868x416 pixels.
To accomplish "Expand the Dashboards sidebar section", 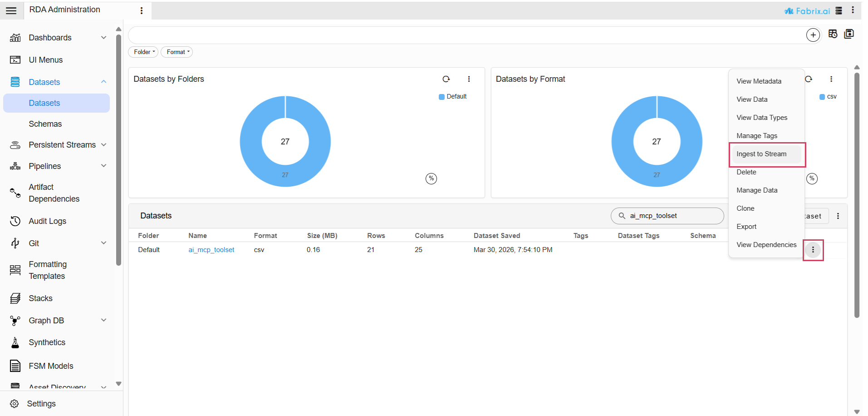I will pos(103,38).
